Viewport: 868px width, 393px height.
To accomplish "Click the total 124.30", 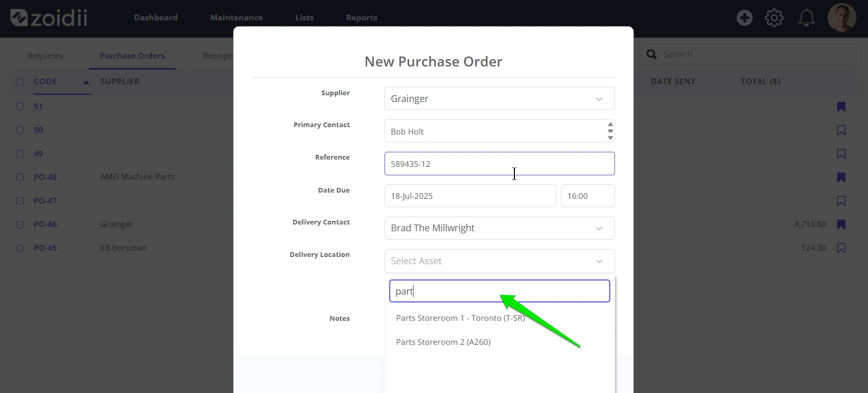I will (x=814, y=248).
